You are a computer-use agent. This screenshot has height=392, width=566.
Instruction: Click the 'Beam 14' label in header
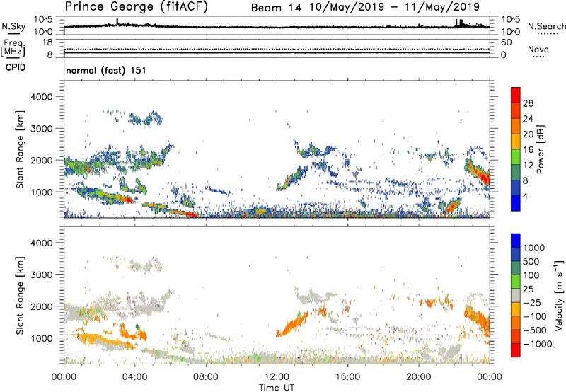pos(276,8)
